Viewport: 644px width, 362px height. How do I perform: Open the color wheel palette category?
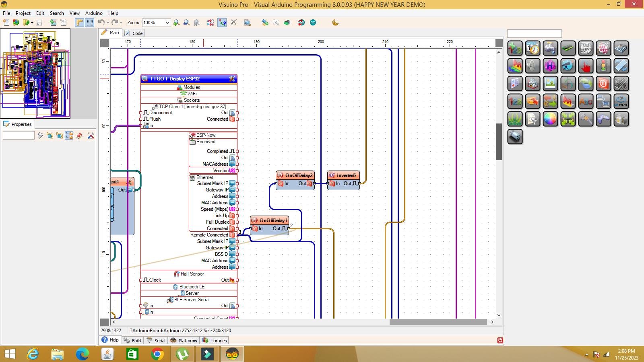click(550, 119)
